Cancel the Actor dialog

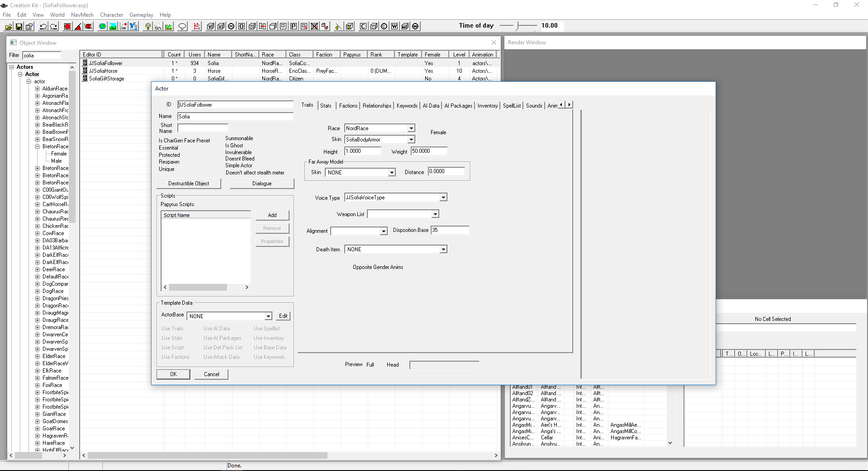[x=211, y=374]
